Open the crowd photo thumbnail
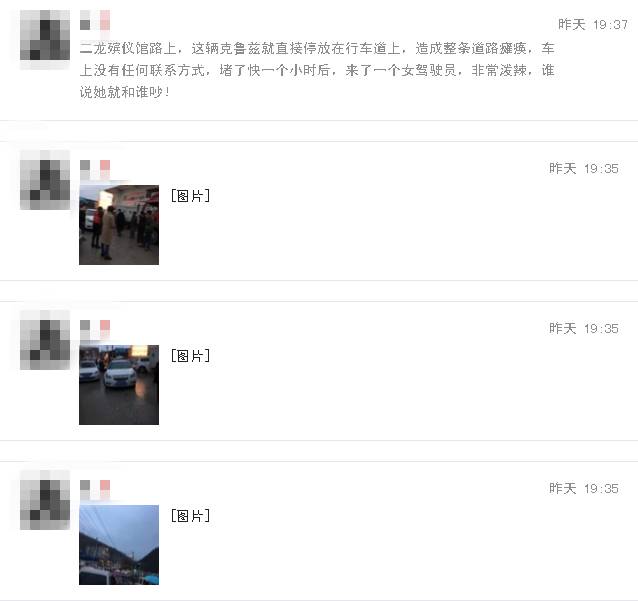 pyautogui.click(x=119, y=225)
